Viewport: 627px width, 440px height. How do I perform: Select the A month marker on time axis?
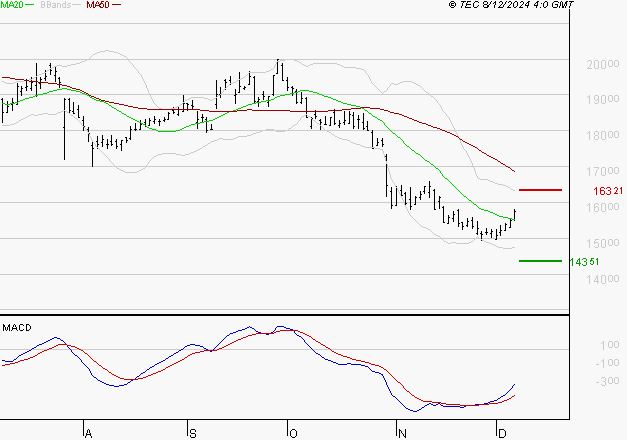coord(88,432)
